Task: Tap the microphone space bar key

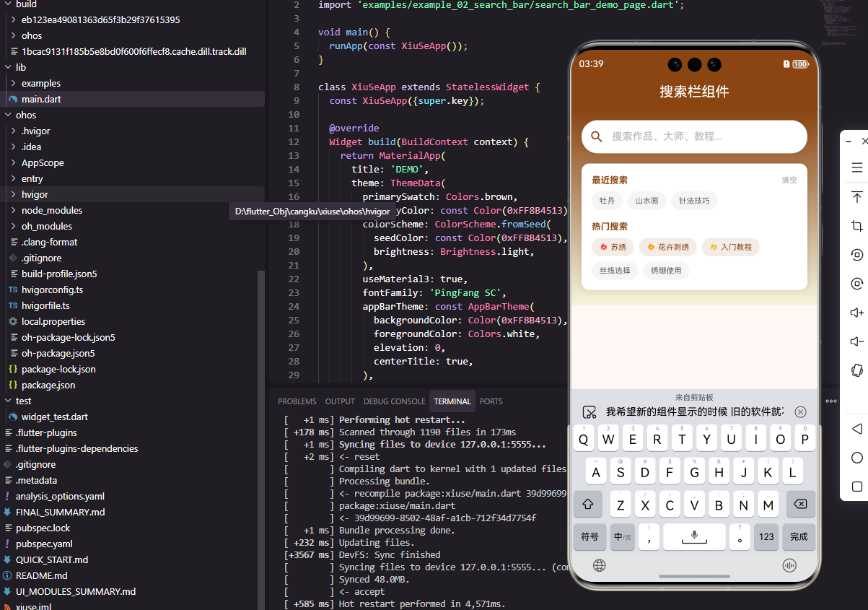Action: (694, 536)
